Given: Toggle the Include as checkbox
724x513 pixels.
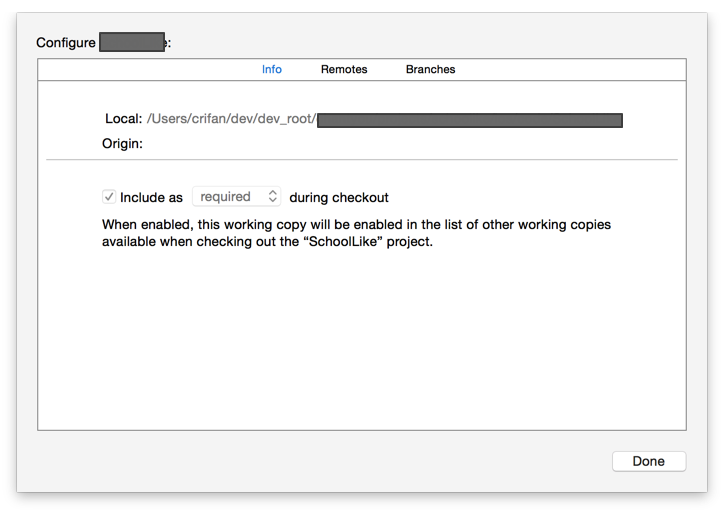Looking at the screenshot, I should [x=109, y=197].
